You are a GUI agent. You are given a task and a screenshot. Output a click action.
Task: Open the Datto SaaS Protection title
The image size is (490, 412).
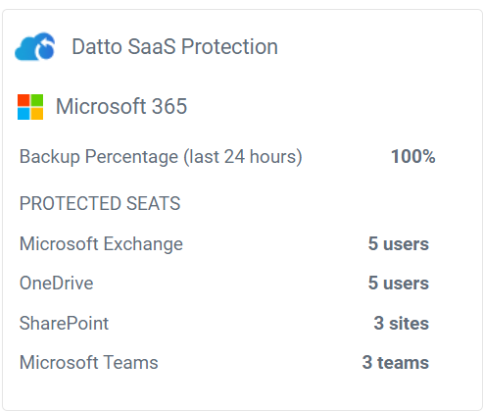point(175,47)
